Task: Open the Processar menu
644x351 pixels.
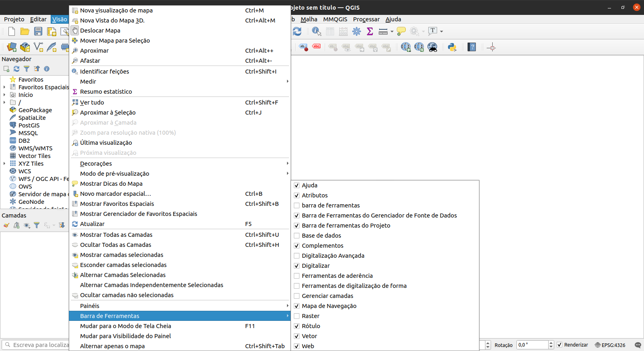Action: click(366, 19)
